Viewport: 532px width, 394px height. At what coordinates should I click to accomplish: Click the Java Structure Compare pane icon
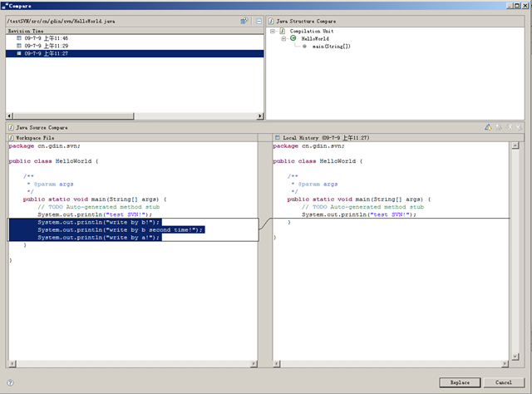(271, 21)
